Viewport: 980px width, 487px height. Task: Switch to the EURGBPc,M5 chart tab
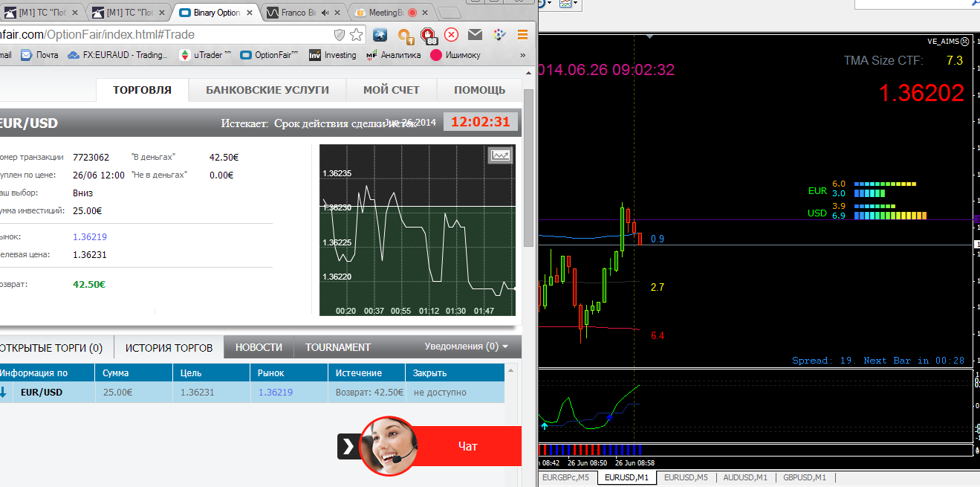(566, 477)
